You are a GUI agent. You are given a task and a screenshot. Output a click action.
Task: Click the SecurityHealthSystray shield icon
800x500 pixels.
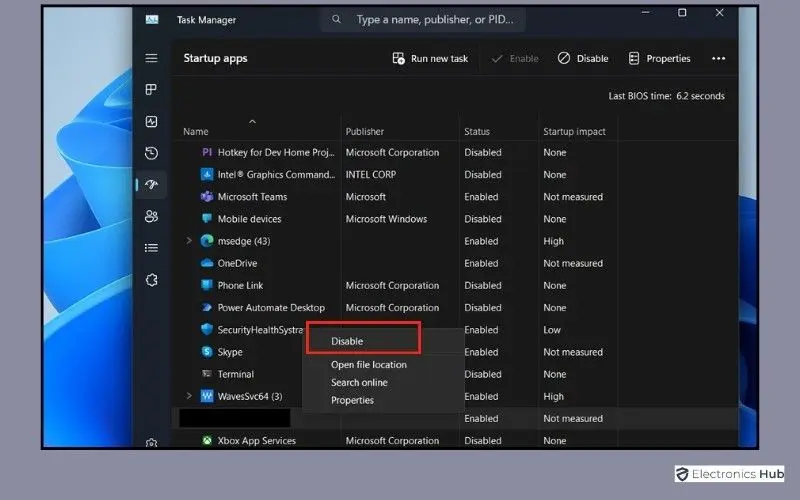[207, 330]
